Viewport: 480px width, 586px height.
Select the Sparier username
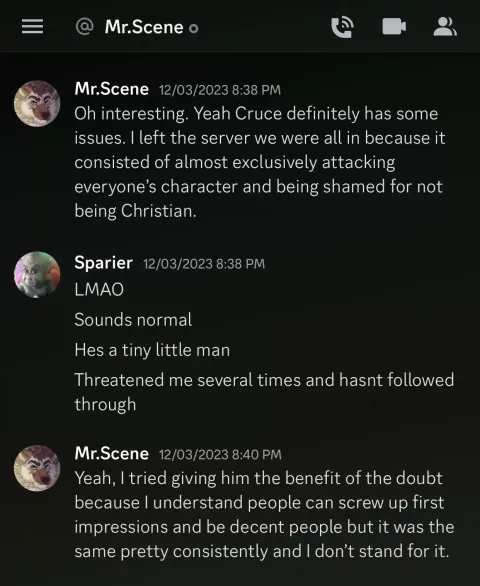(104, 263)
